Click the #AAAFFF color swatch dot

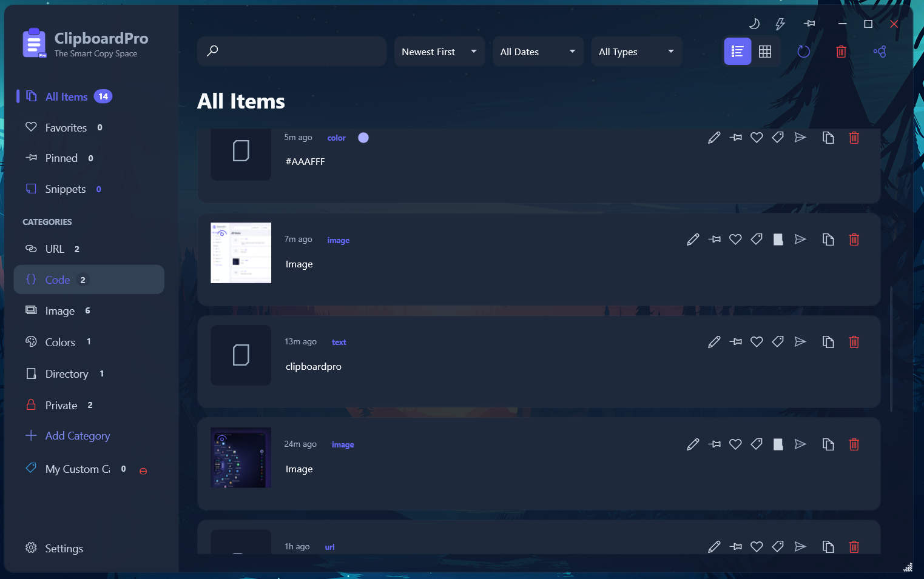(x=363, y=138)
